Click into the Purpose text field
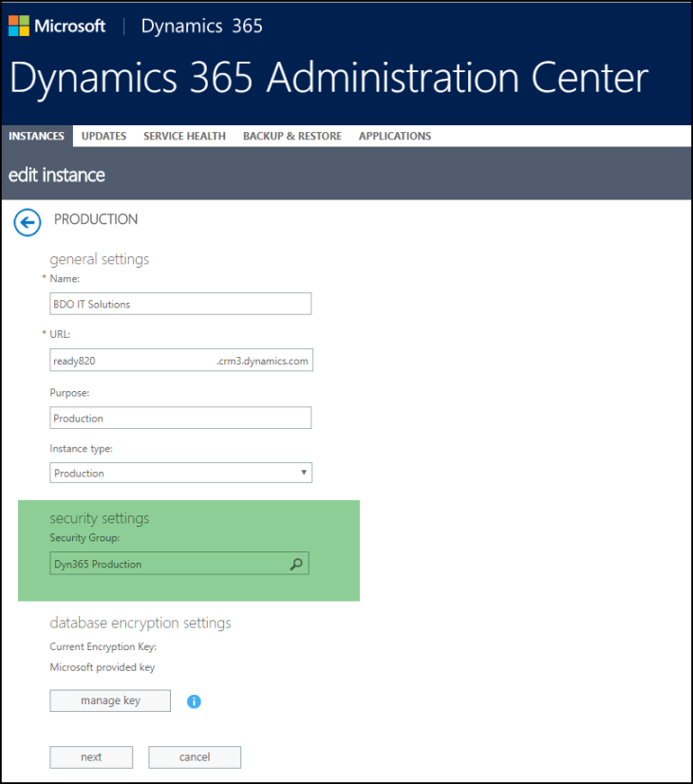The image size is (693, 784). coord(180,418)
